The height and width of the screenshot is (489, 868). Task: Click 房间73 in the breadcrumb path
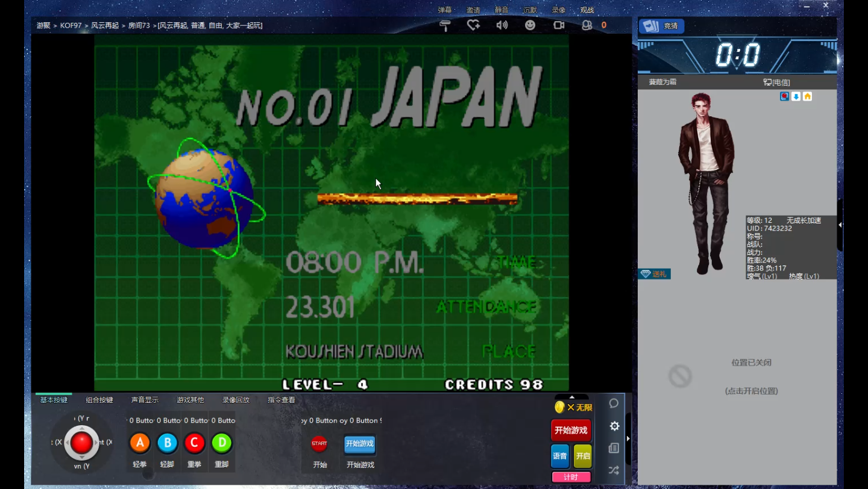click(x=139, y=25)
